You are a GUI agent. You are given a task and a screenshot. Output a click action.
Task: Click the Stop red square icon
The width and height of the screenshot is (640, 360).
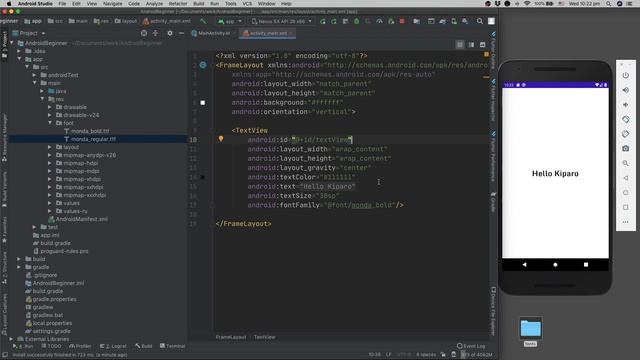coord(402,21)
